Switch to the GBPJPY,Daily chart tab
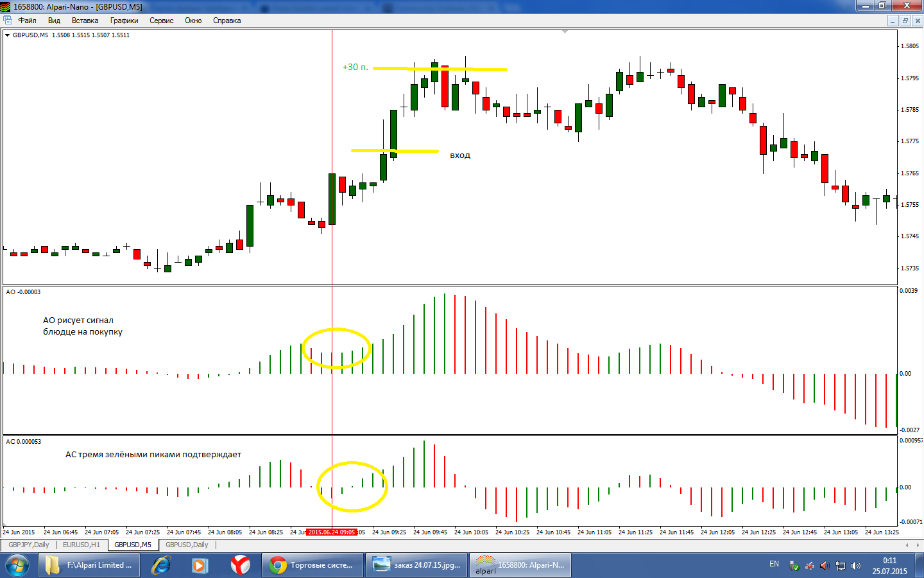924x578 pixels. point(29,545)
